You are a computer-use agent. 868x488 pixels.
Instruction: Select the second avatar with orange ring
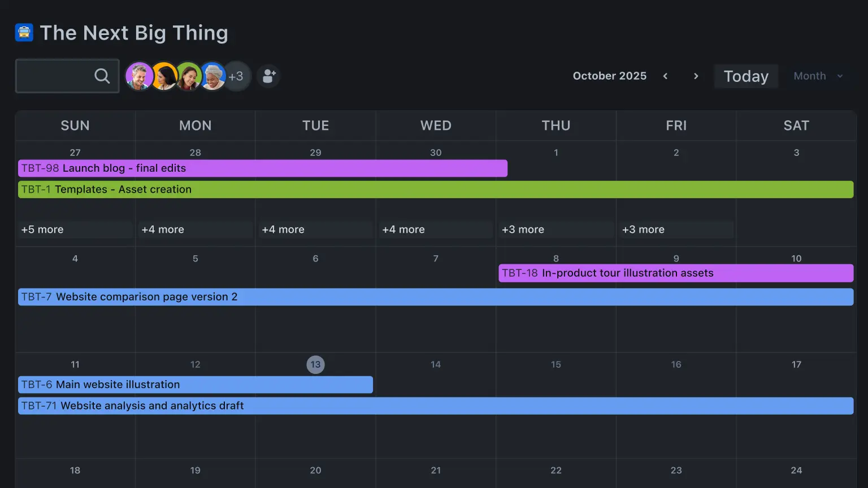coord(164,76)
